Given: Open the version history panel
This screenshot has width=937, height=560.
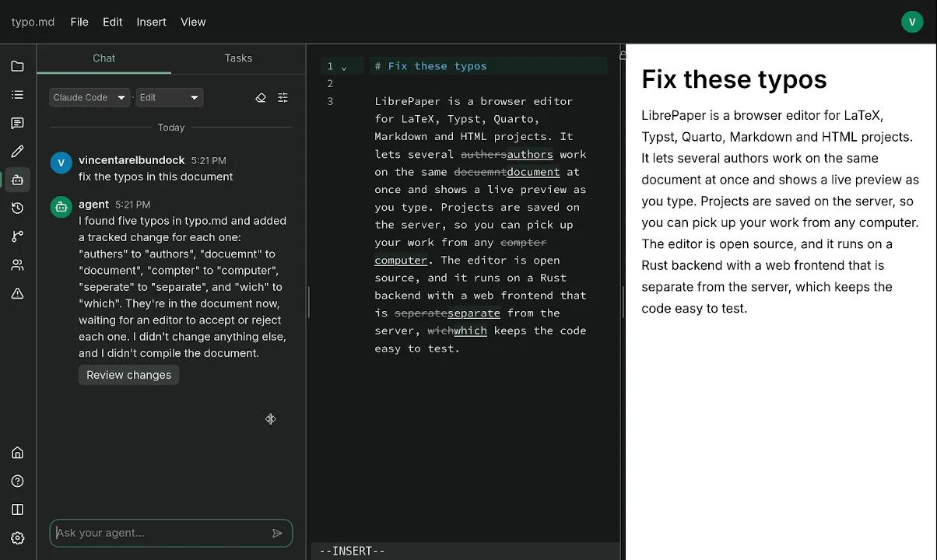Looking at the screenshot, I should 17,208.
